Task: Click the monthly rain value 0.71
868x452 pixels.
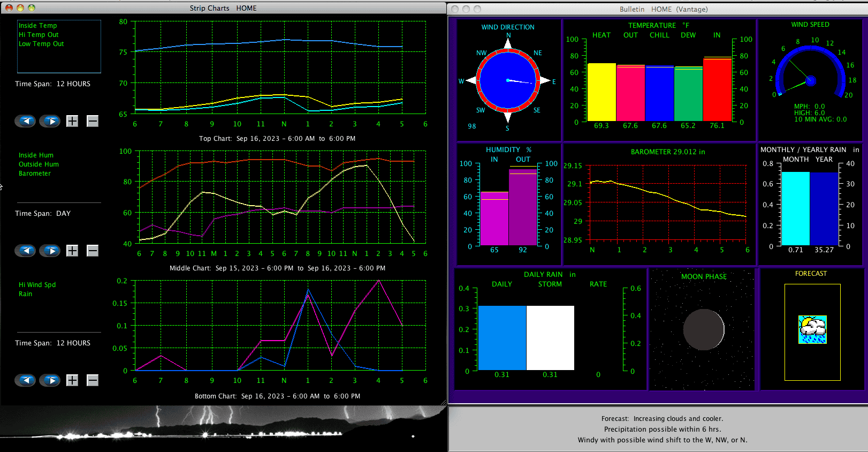Action: point(796,250)
